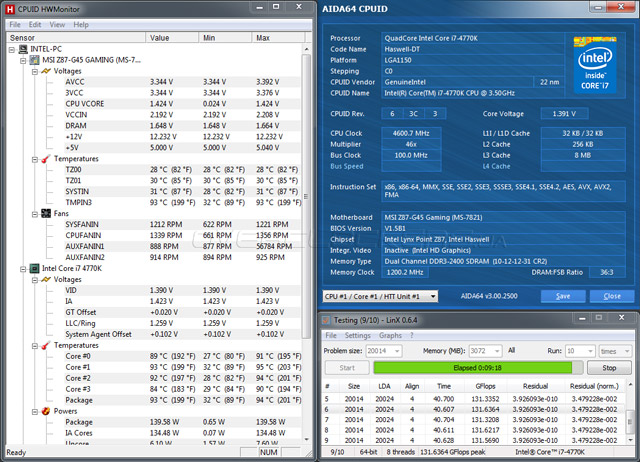Image resolution: width=640 pixels, height=462 pixels.
Task: Click the Powers flame icon
Action: click(46, 410)
